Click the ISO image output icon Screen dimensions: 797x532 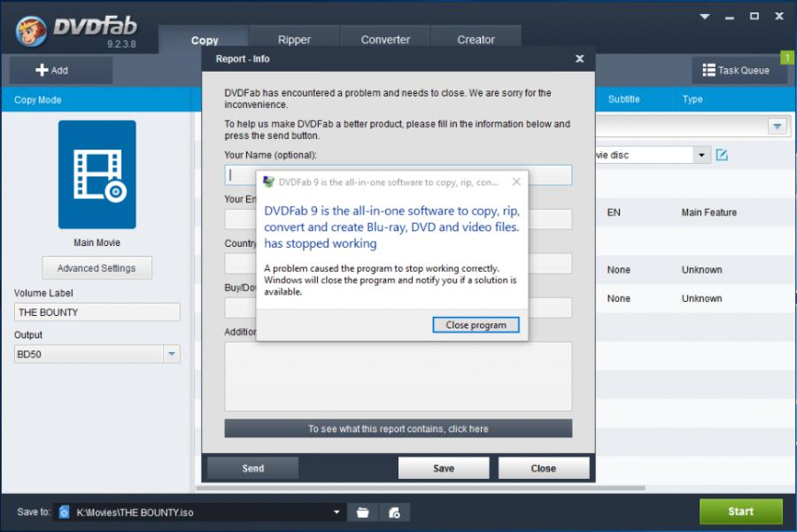click(394, 513)
